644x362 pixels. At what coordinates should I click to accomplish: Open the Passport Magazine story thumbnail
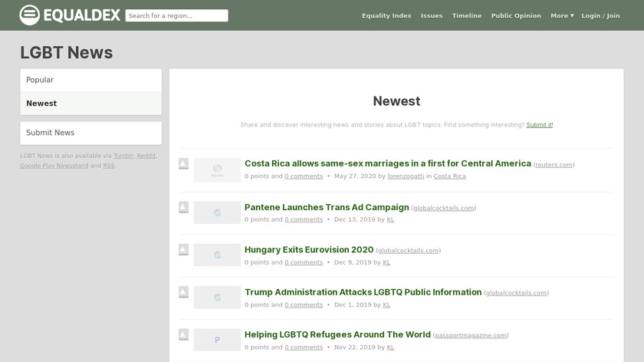[x=217, y=340]
